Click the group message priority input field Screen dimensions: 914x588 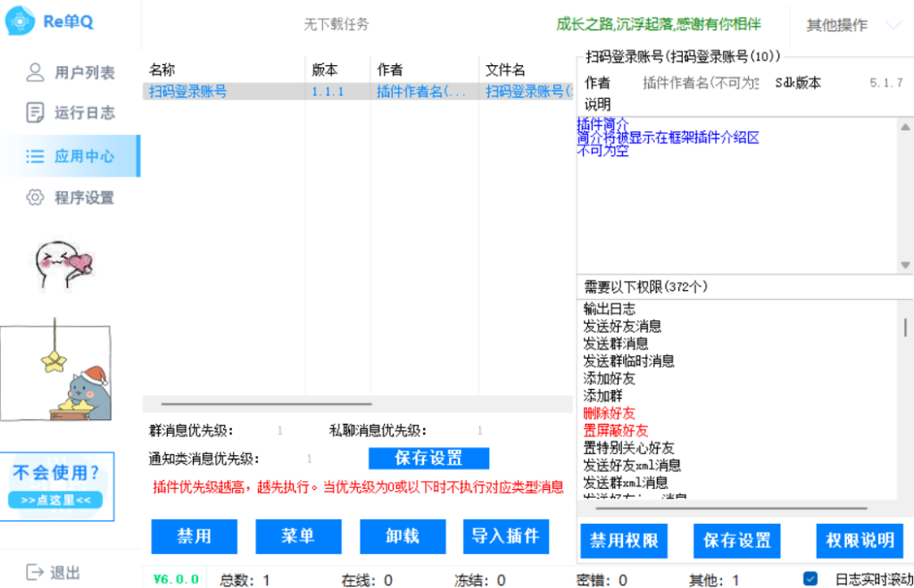(x=279, y=431)
